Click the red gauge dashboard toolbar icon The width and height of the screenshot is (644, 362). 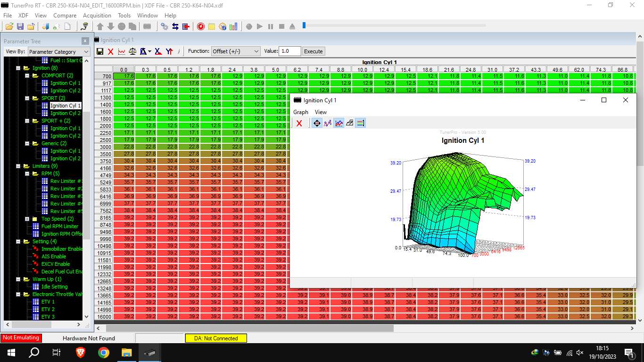pyautogui.click(x=200, y=26)
